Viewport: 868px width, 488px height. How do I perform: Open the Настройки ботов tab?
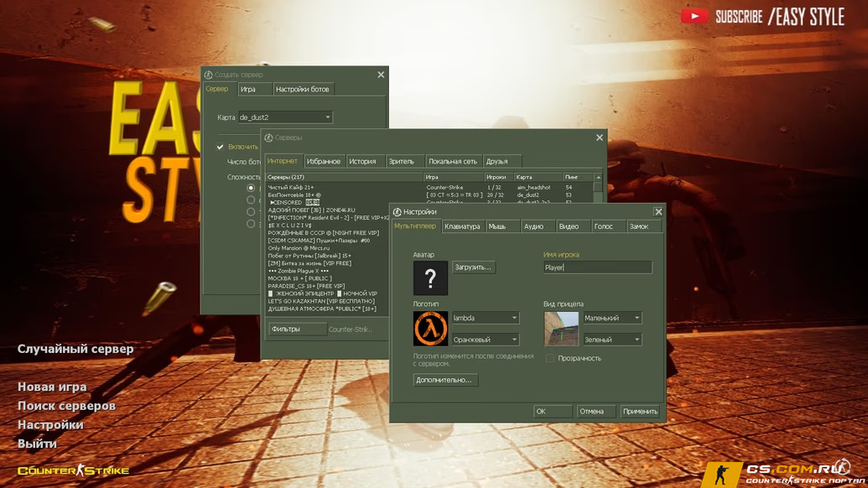pyautogui.click(x=304, y=89)
